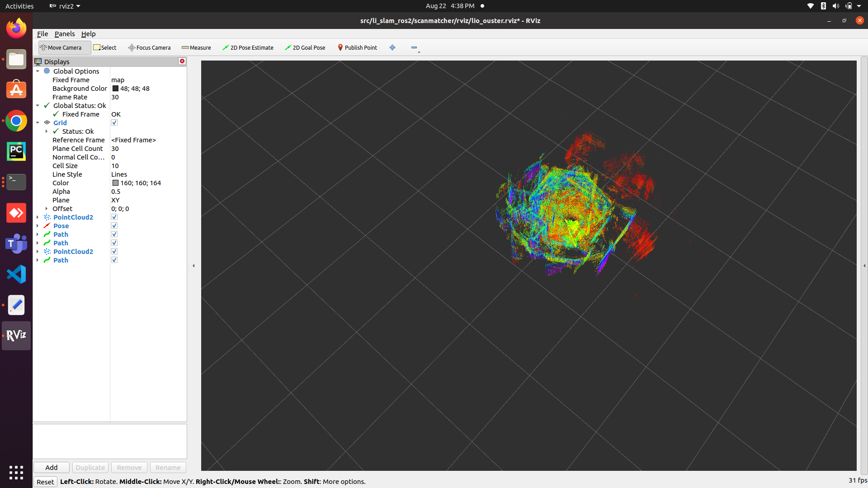Open the Grid Color swatch
The image size is (868, 488).
coord(115,183)
